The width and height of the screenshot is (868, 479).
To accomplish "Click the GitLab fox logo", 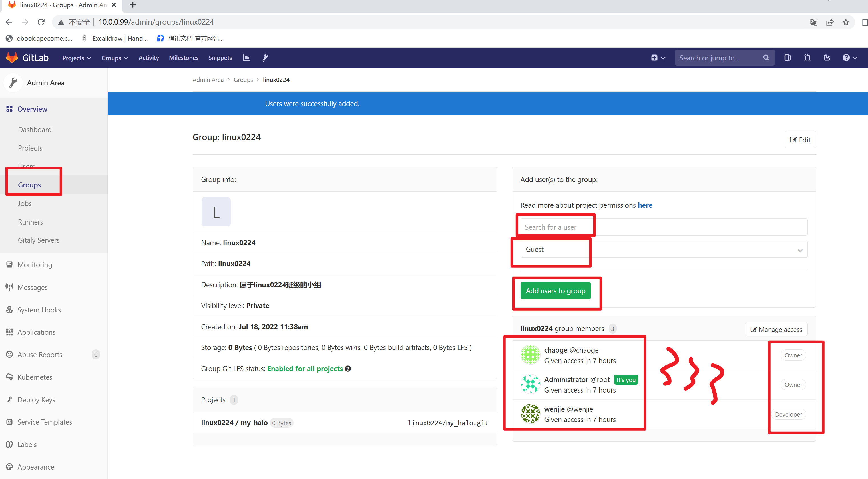I will tap(12, 58).
